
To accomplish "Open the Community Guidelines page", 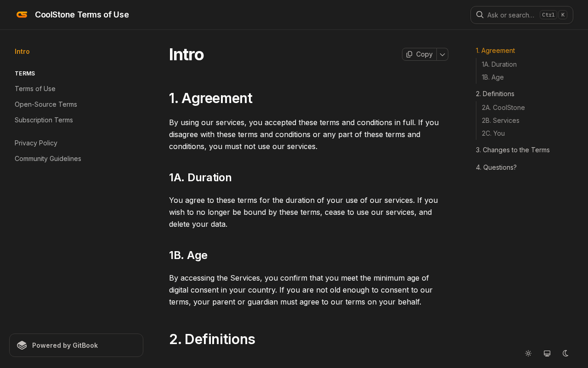I will click(x=48, y=159).
